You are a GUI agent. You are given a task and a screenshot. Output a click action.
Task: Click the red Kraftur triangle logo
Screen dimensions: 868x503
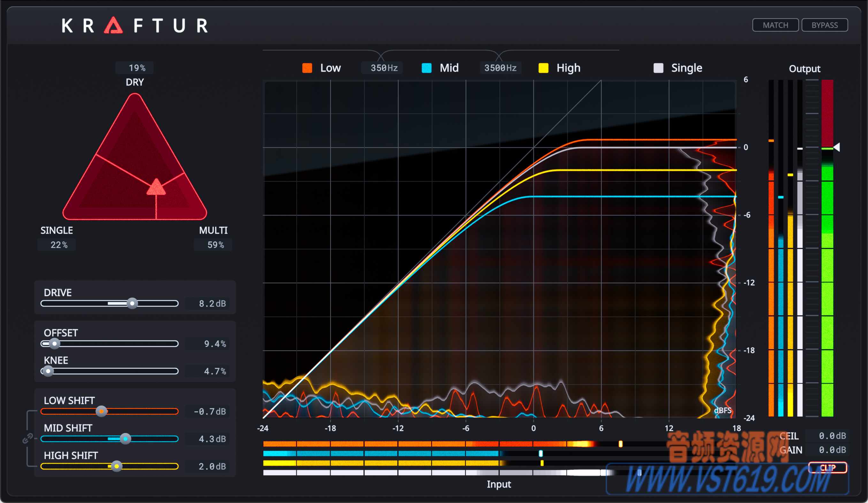[x=114, y=25]
